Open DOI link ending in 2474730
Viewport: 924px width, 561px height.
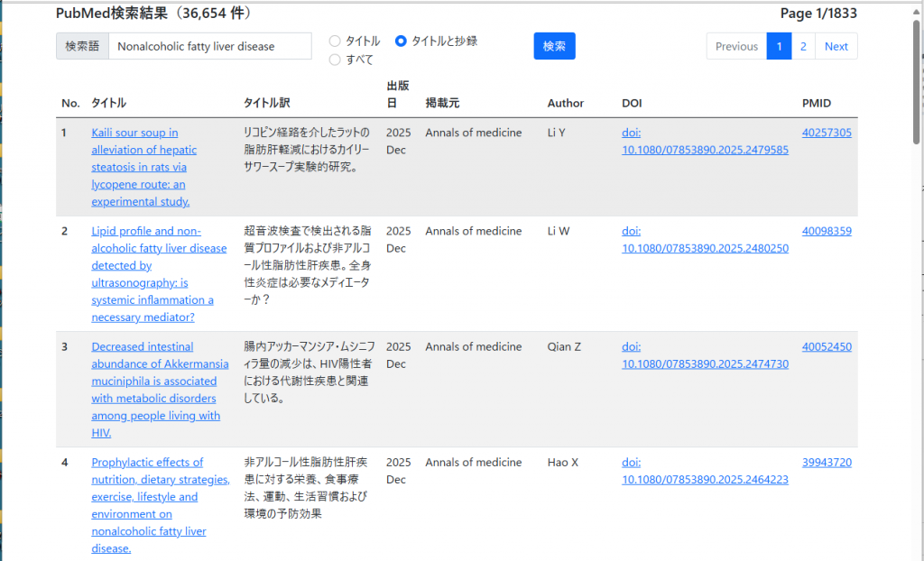click(705, 363)
